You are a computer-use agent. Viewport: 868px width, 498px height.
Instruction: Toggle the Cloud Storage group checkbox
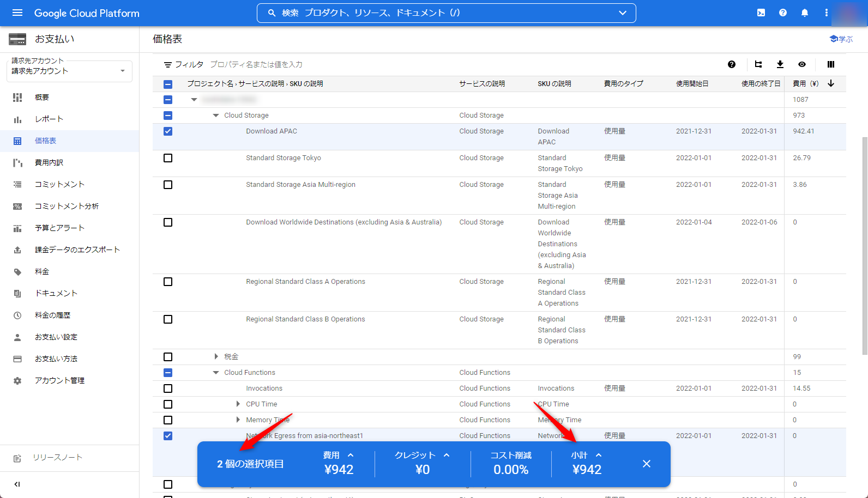168,116
